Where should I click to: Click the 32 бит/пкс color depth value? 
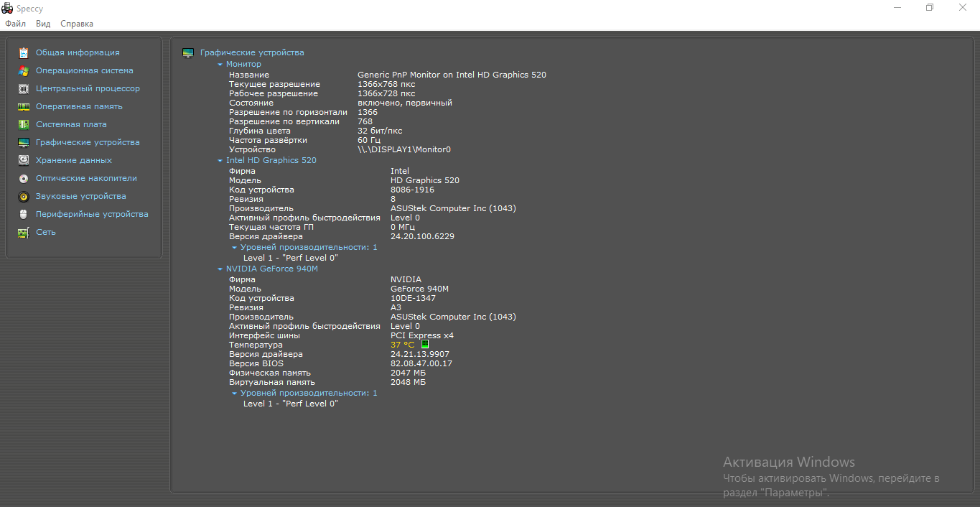380,131
